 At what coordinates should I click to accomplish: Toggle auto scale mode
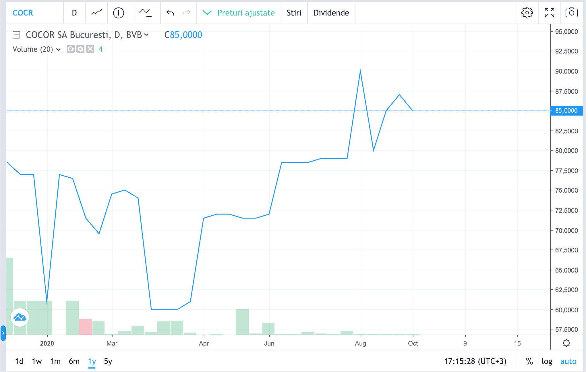[x=568, y=361]
